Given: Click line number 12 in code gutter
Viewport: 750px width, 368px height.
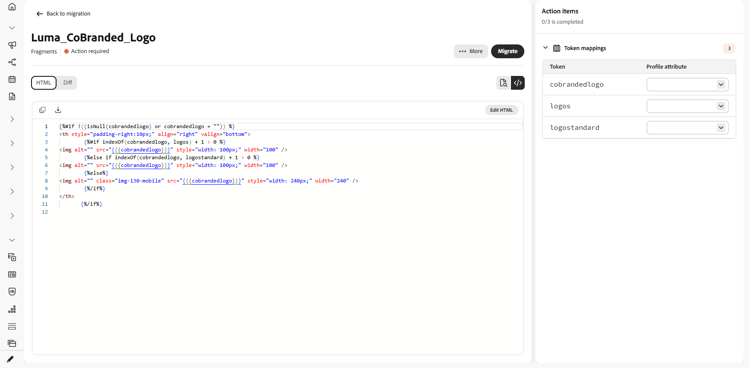Looking at the screenshot, I should point(45,212).
